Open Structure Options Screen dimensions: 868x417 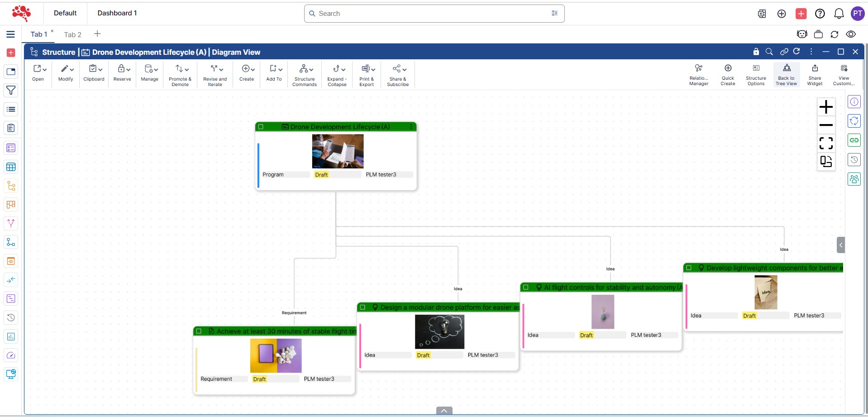click(756, 74)
